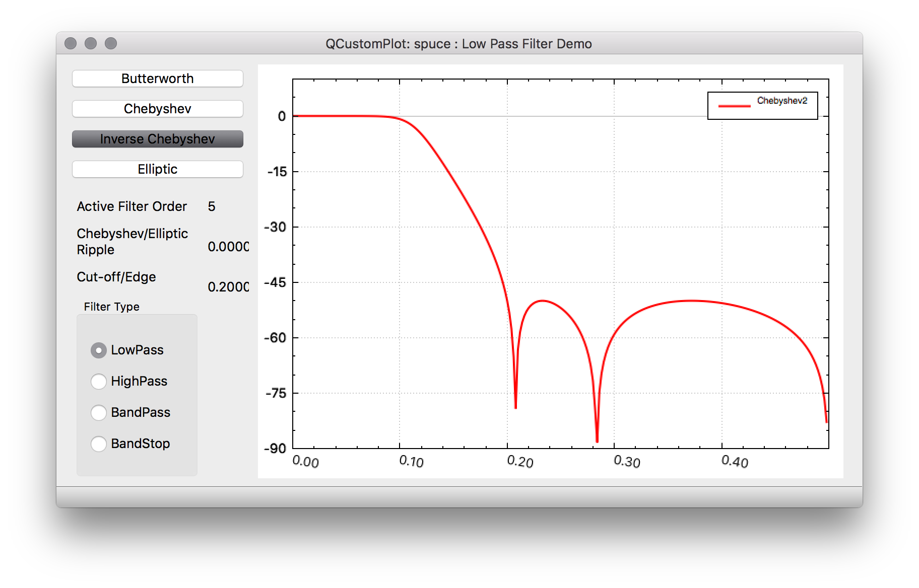Maximize the QCustomPlot window
This screenshot has height=588, width=919.
click(111, 44)
